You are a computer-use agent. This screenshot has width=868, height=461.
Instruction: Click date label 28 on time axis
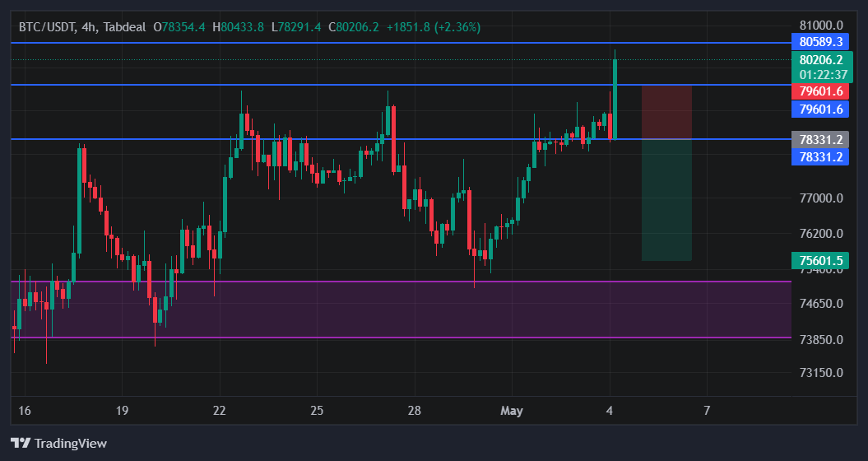coord(414,411)
